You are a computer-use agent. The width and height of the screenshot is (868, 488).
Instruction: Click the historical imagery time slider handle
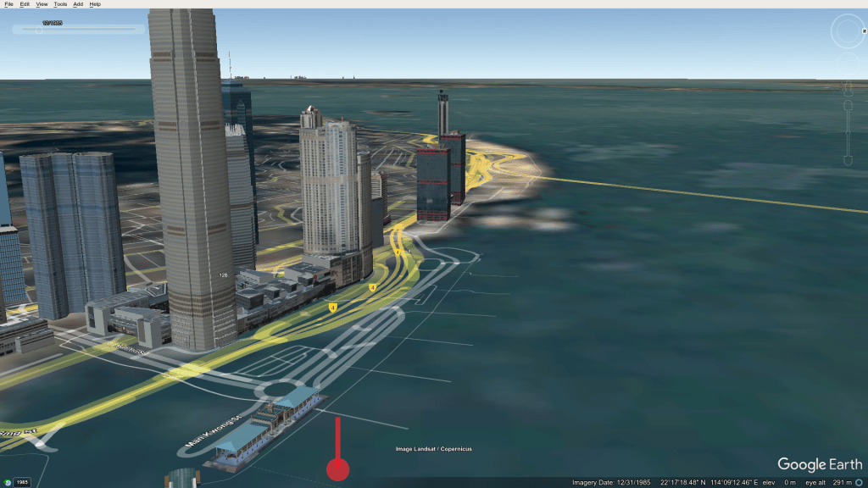[37, 30]
